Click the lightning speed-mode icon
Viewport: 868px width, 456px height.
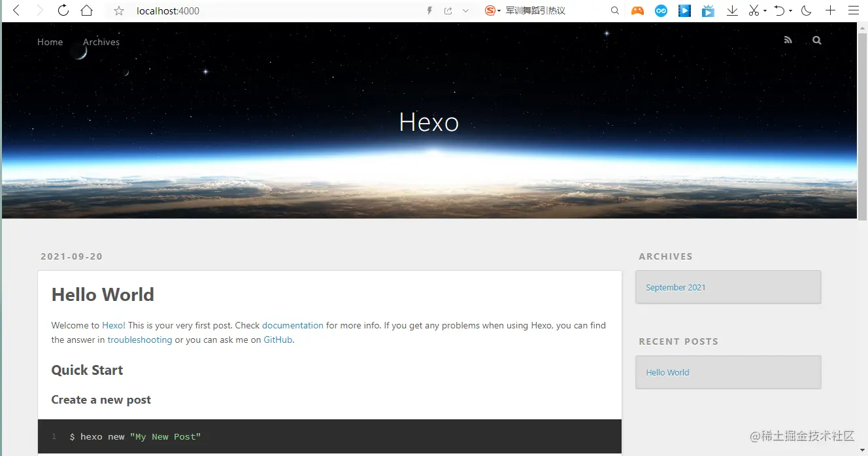tap(429, 10)
